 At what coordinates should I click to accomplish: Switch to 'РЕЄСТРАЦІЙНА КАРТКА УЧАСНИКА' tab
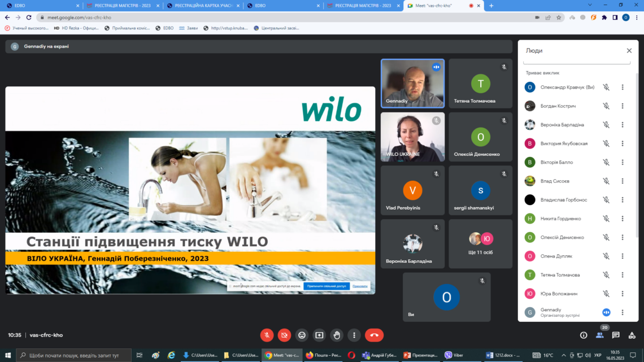click(x=203, y=6)
